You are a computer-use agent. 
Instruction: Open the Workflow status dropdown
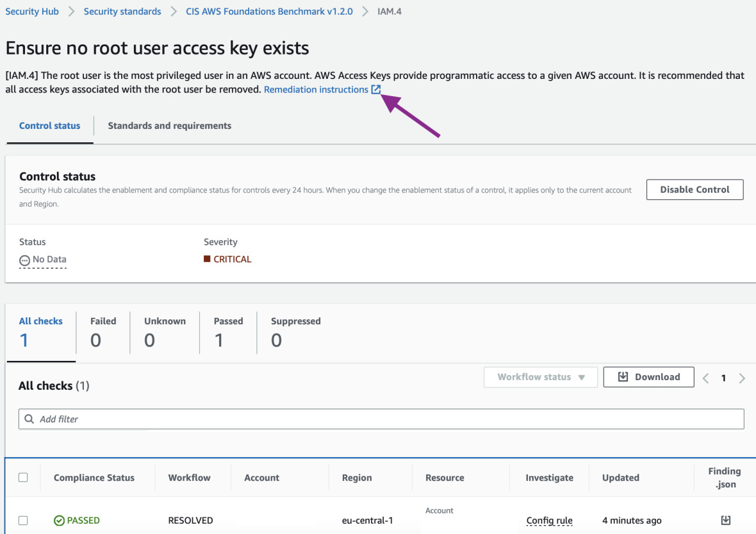(541, 377)
